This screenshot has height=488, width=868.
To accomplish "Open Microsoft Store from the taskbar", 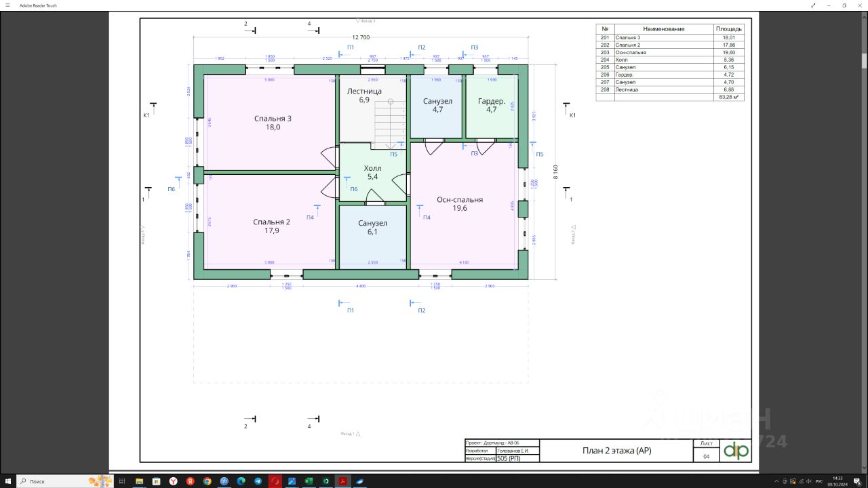I will pos(156,481).
